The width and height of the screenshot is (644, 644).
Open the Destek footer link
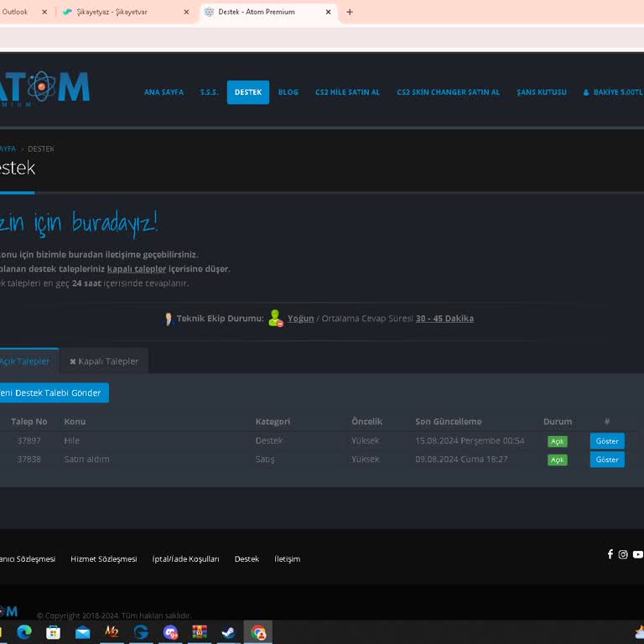pyautogui.click(x=247, y=558)
